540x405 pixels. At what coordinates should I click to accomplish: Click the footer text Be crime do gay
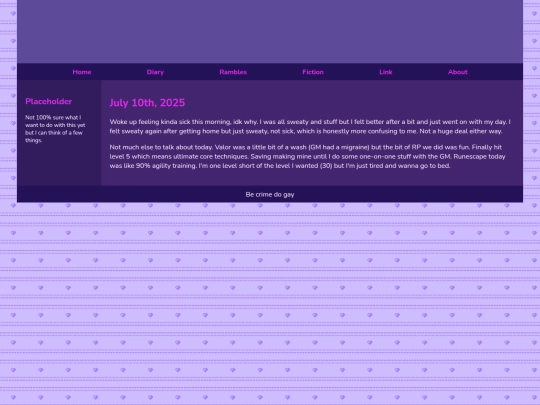pyautogui.click(x=270, y=195)
